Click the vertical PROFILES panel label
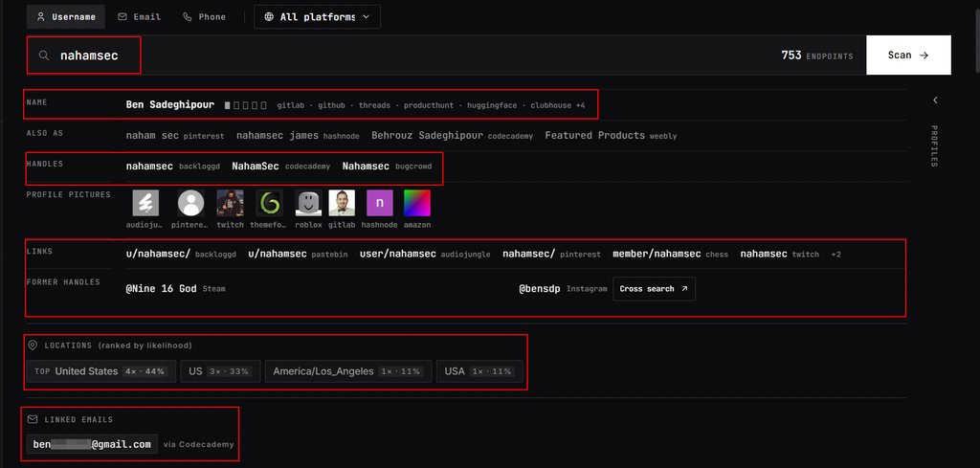This screenshot has height=468, width=980. click(x=934, y=146)
